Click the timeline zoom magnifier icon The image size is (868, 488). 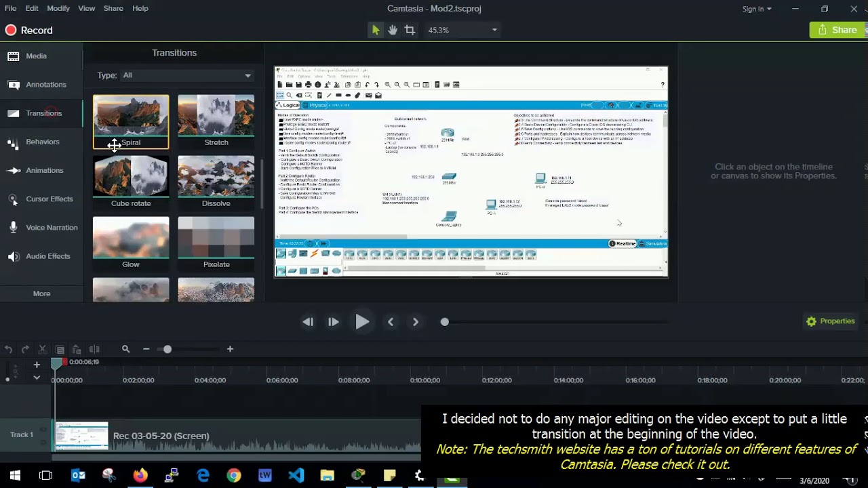[x=125, y=349]
